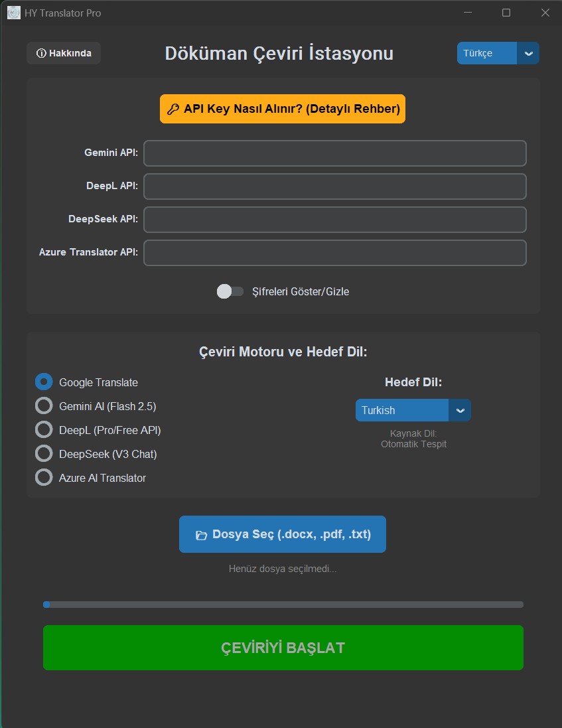
Task: Open the Hakkında info button
Action: (64, 53)
